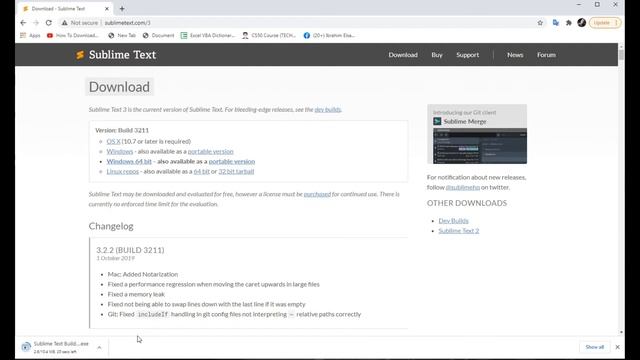The width and height of the screenshot is (640, 360).
Task: Click the Sublime Merge icon in promo
Action: 437,121
